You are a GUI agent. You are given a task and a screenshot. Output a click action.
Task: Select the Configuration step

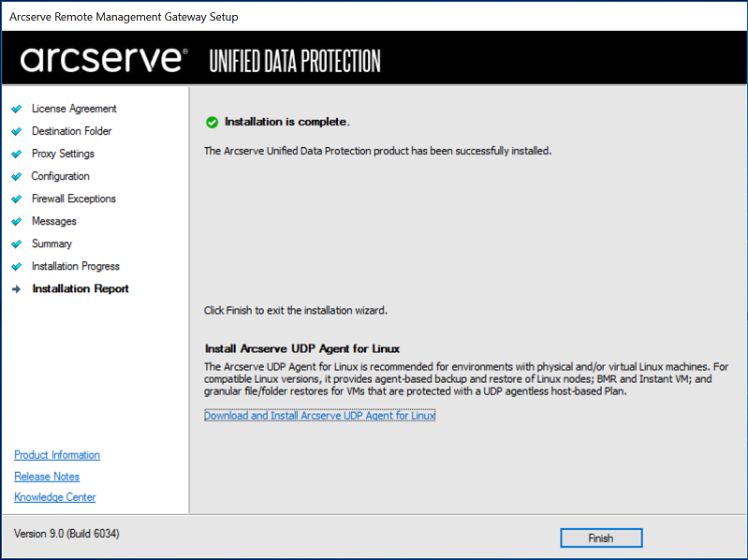(60, 176)
